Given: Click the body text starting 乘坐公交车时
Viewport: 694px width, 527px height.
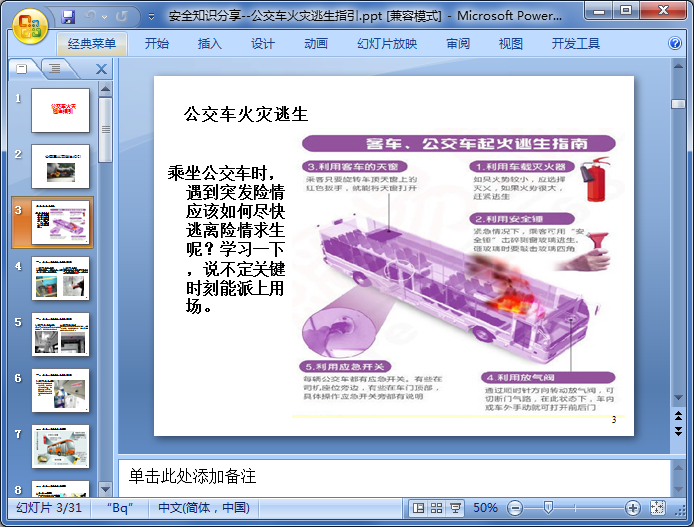Looking at the screenshot, I should coord(226,239).
